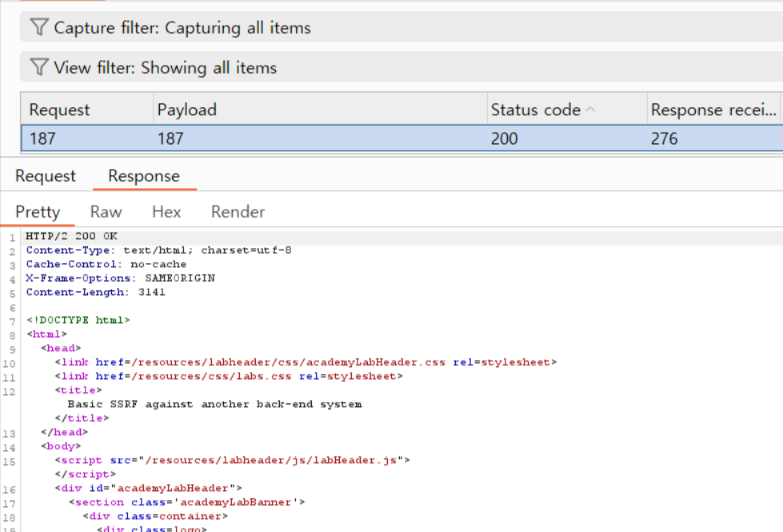Select payload 187 cell in results row

tap(320, 138)
